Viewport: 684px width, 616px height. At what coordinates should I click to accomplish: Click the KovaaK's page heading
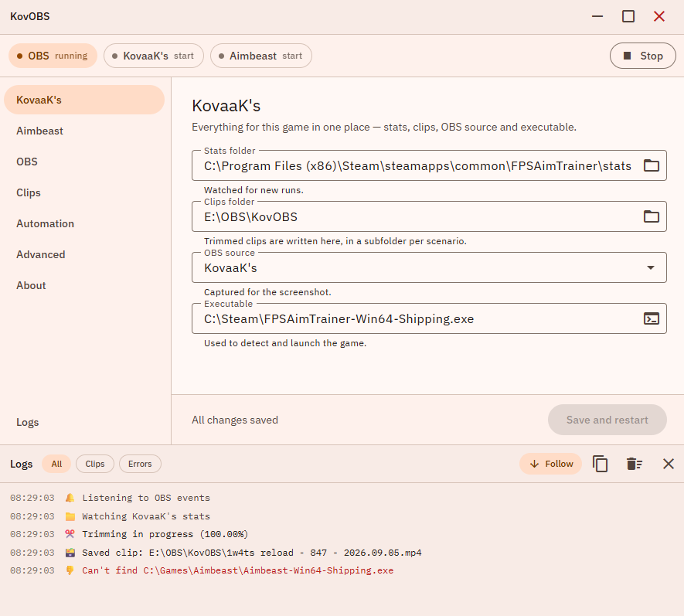[x=226, y=106]
